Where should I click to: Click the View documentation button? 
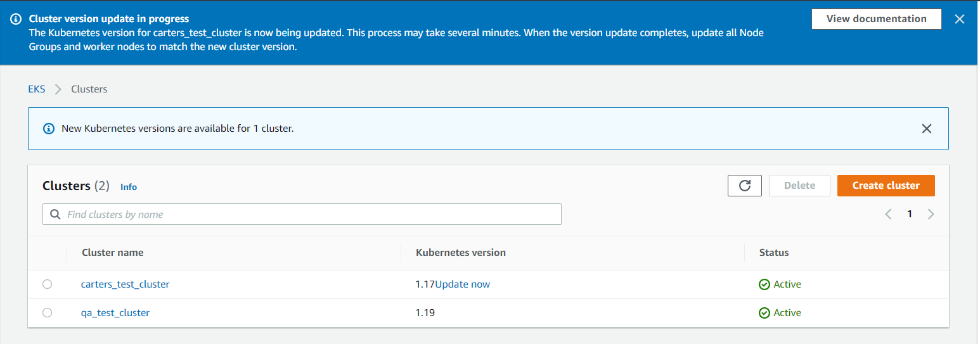pos(876,19)
